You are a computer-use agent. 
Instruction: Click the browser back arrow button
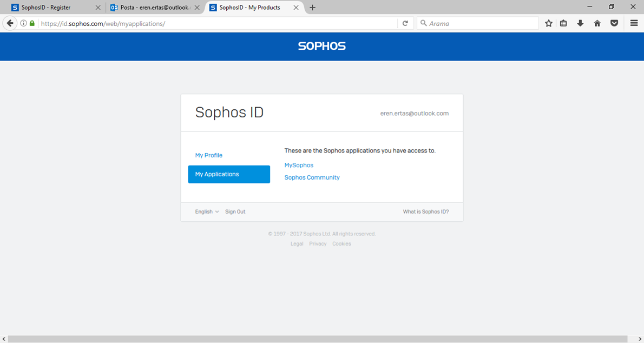pos(10,23)
